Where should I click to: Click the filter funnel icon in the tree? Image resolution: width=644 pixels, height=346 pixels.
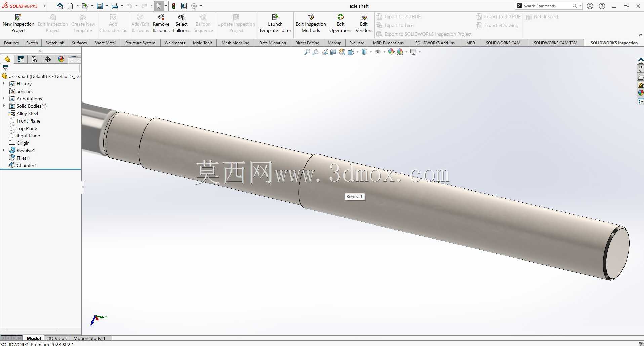point(5,68)
